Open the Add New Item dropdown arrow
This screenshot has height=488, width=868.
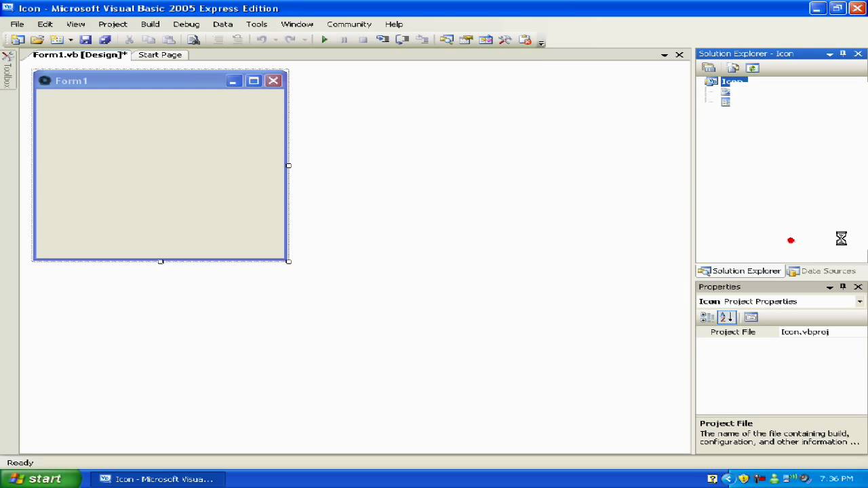[70, 40]
